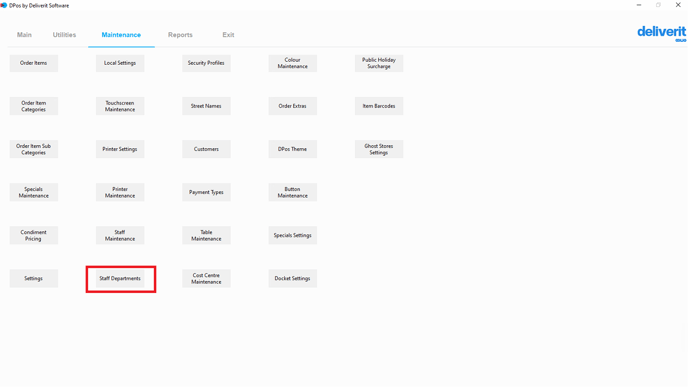Minimize the DPos window
The image size is (688, 387).
point(639,5)
